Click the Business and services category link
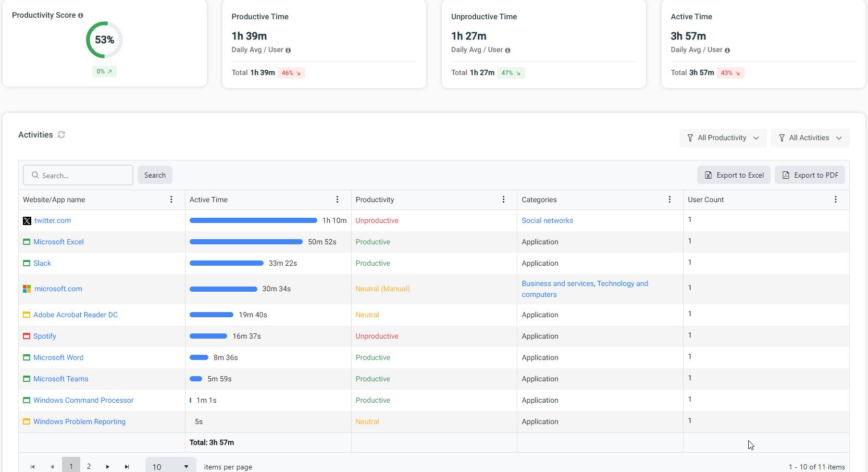Image resolution: width=868 pixels, height=472 pixels. pos(558,284)
